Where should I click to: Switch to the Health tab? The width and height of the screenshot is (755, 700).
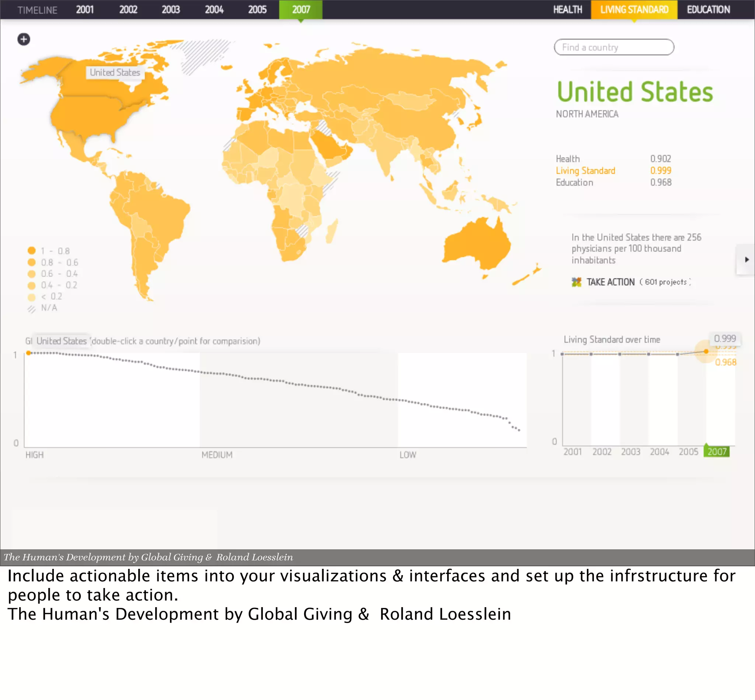(567, 10)
